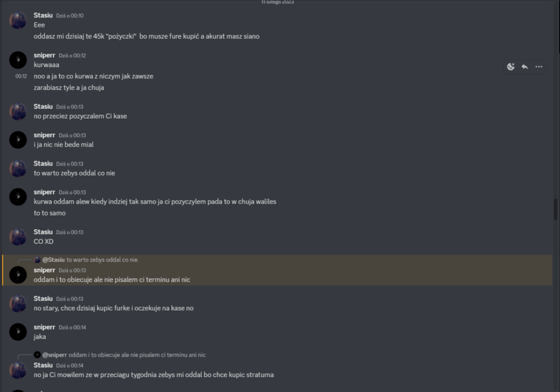Open the Stasiu username above 'CO XD'
This screenshot has width=560, height=392.
click(43, 232)
